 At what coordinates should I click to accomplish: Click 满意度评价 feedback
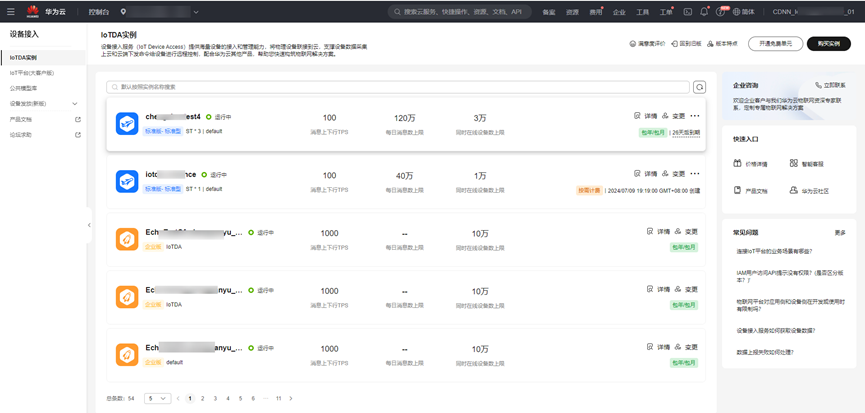click(647, 44)
